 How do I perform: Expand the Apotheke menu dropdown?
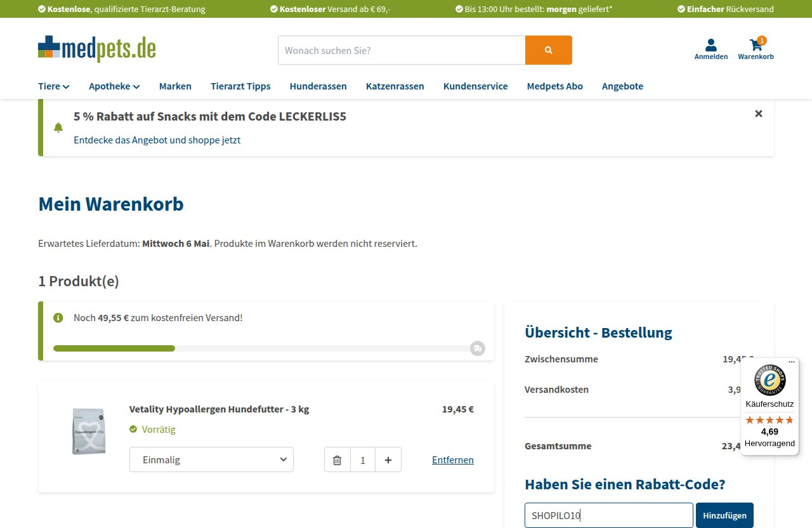click(x=114, y=86)
